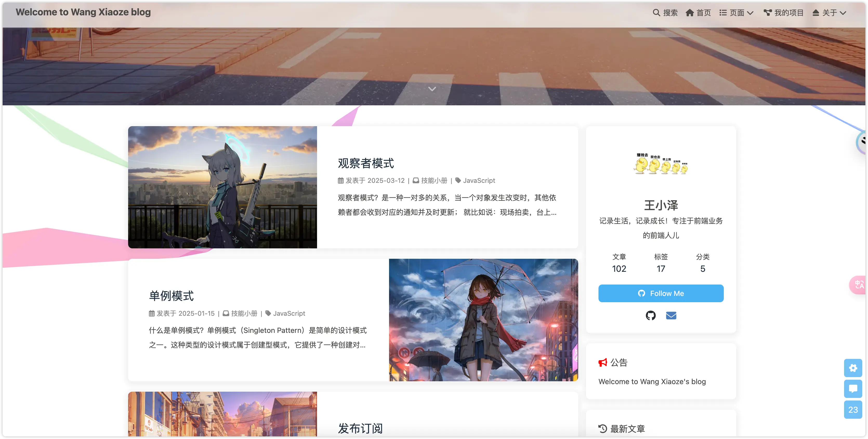Image resolution: width=868 pixels, height=439 pixels.
Task: Click the blog title Welcome to Wang Xiaoze blog
Action: click(x=83, y=12)
